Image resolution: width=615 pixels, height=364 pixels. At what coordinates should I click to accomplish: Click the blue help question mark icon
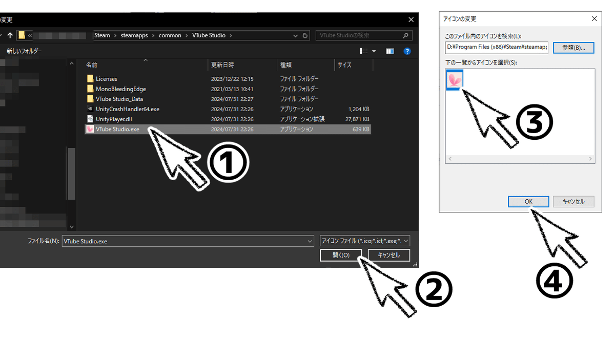click(407, 51)
